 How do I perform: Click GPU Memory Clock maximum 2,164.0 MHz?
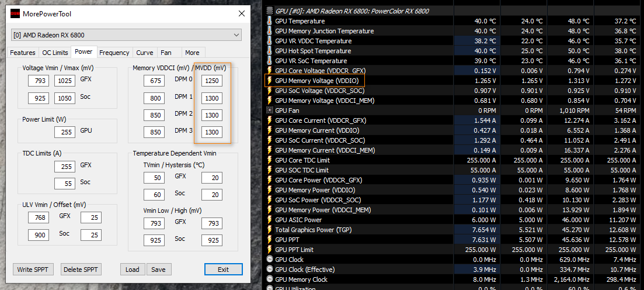coord(571,279)
